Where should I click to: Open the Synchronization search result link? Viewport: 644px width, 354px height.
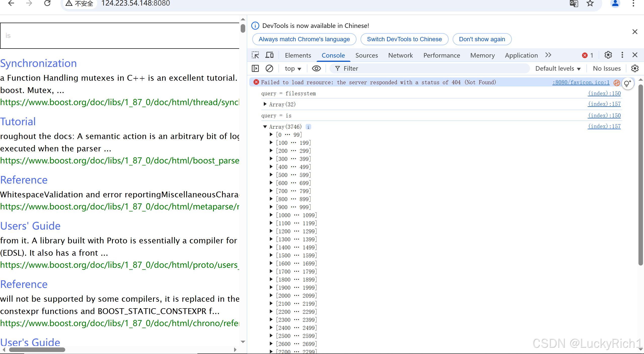[39, 63]
